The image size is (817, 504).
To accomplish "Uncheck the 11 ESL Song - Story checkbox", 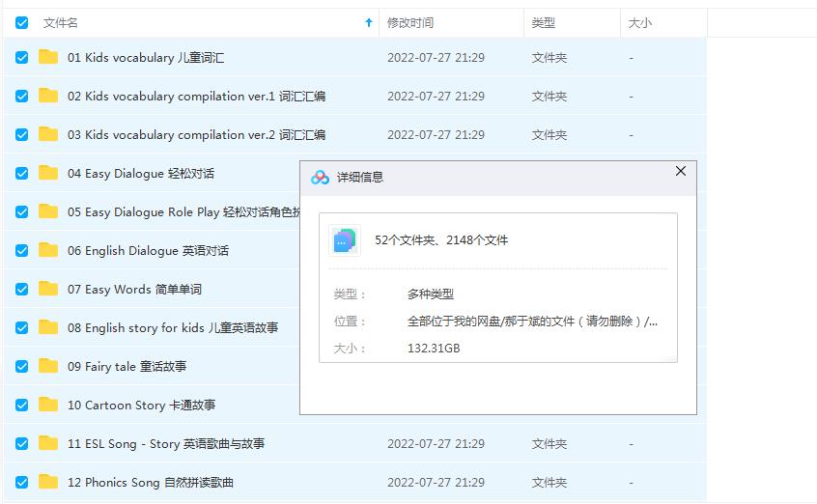I will pyautogui.click(x=22, y=443).
